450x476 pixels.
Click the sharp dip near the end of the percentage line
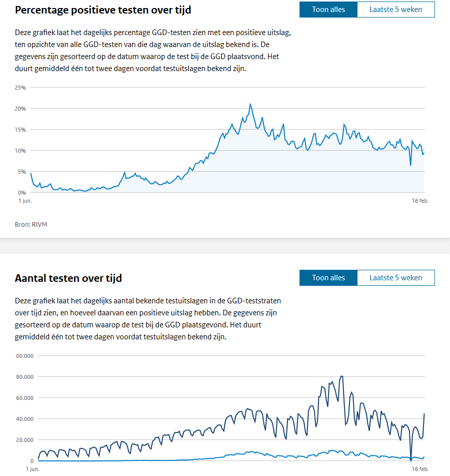[410, 165]
